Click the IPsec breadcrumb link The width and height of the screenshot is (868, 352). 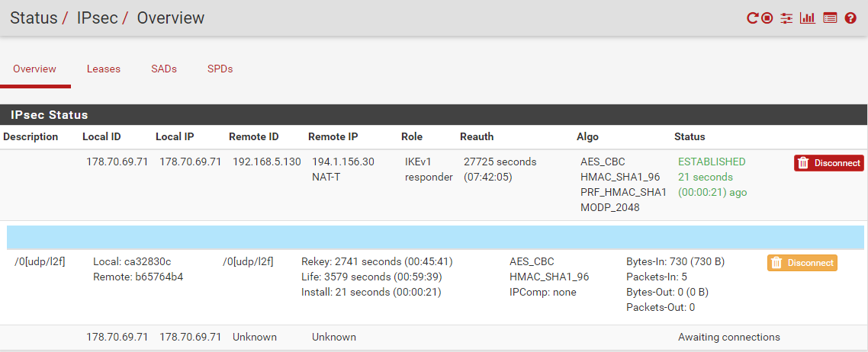(98, 18)
